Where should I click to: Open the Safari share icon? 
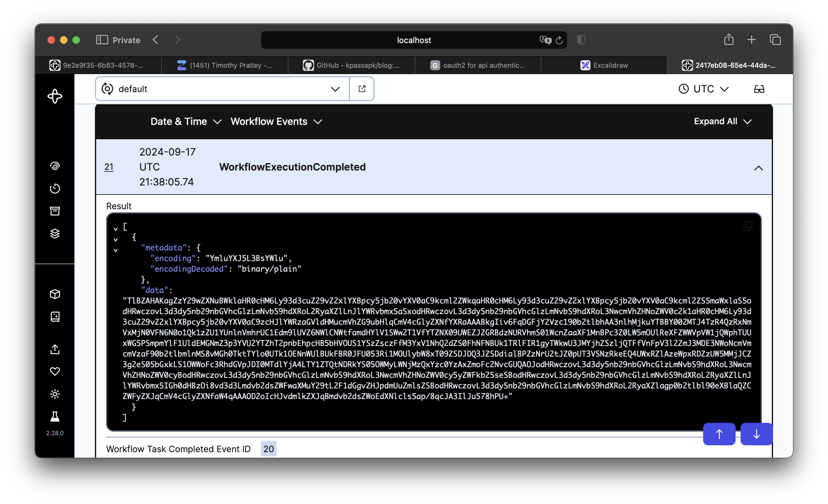click(x=728, y=39)
